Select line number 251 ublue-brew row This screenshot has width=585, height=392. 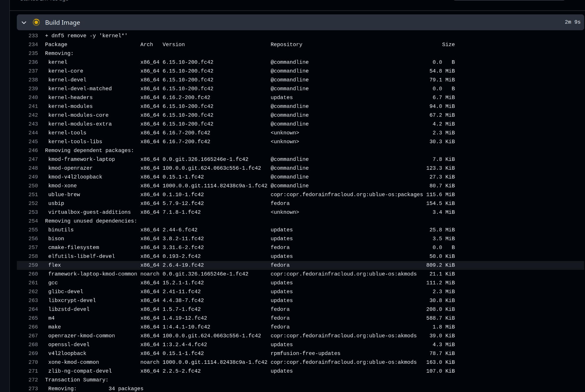[x=33, y=194]
